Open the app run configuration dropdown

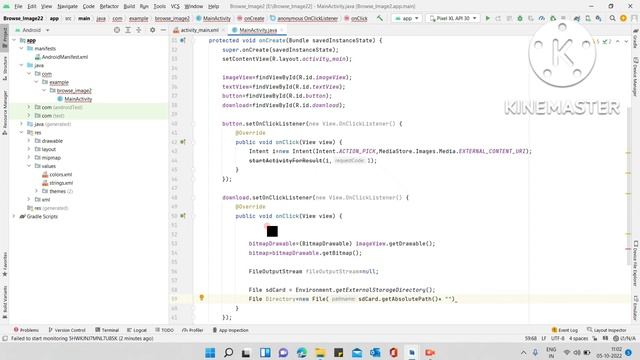click(407, 18)
